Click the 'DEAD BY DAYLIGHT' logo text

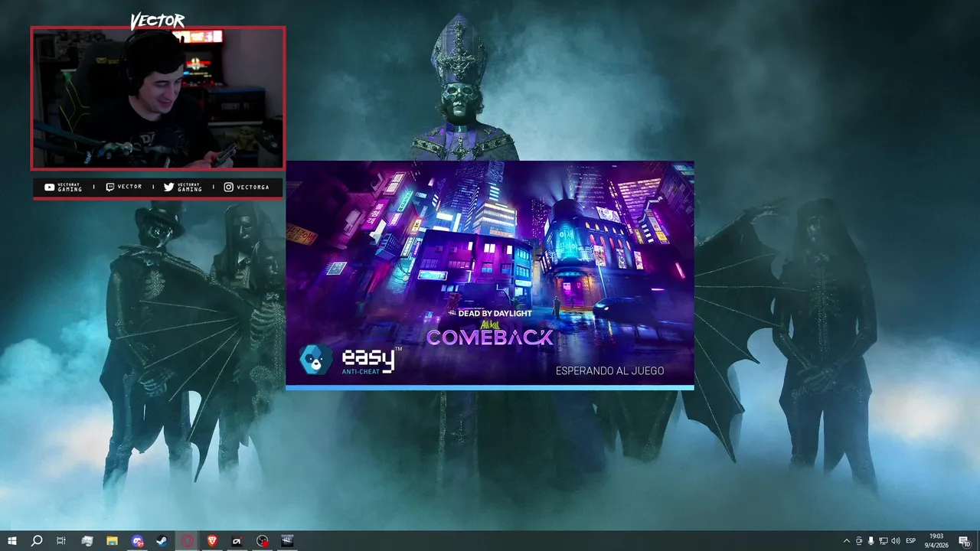coord(490,313)
